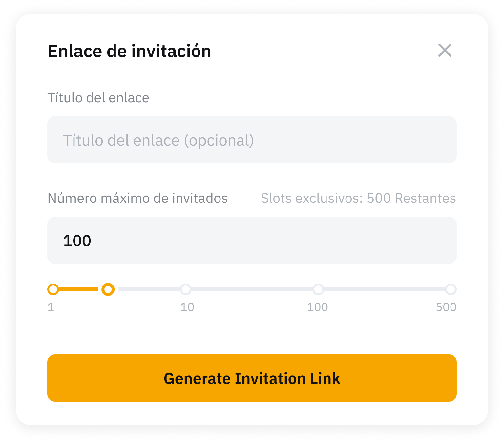Image resolution: width=504 pixels, height=443 pixels.
Task: Click the Slots exclusivos: 500 Restantes text
Action: (358, 198)
